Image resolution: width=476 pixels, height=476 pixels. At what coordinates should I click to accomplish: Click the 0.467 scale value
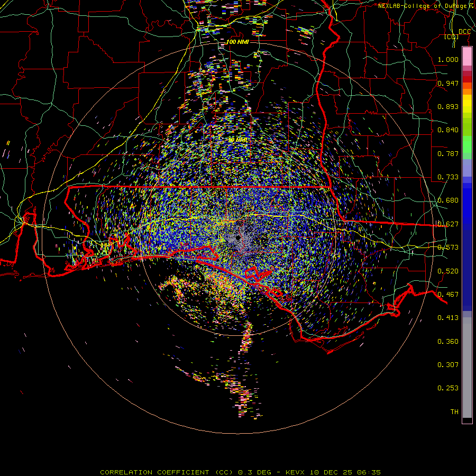pos(448,295)
